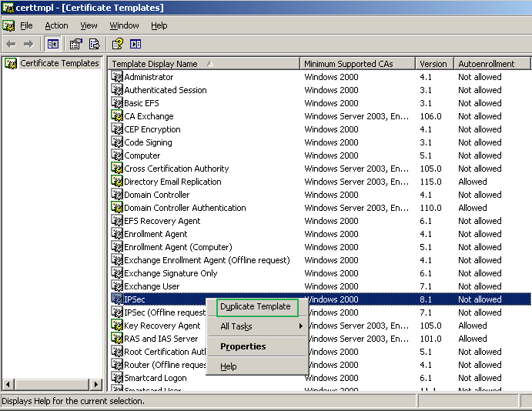Click the EFS Recovery Agent template icon
The width and height of the screenshot is (532, 411).
pyautogui.click(x=117, y=220)
